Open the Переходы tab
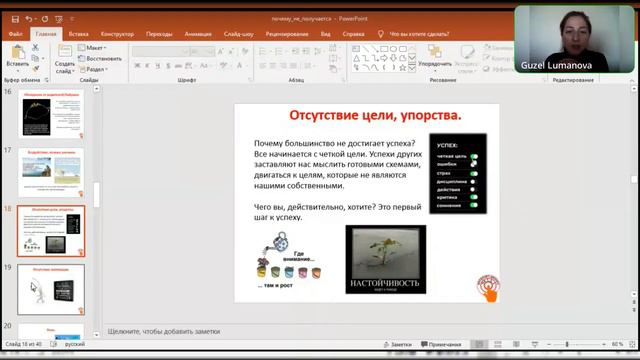 point(159,34)
